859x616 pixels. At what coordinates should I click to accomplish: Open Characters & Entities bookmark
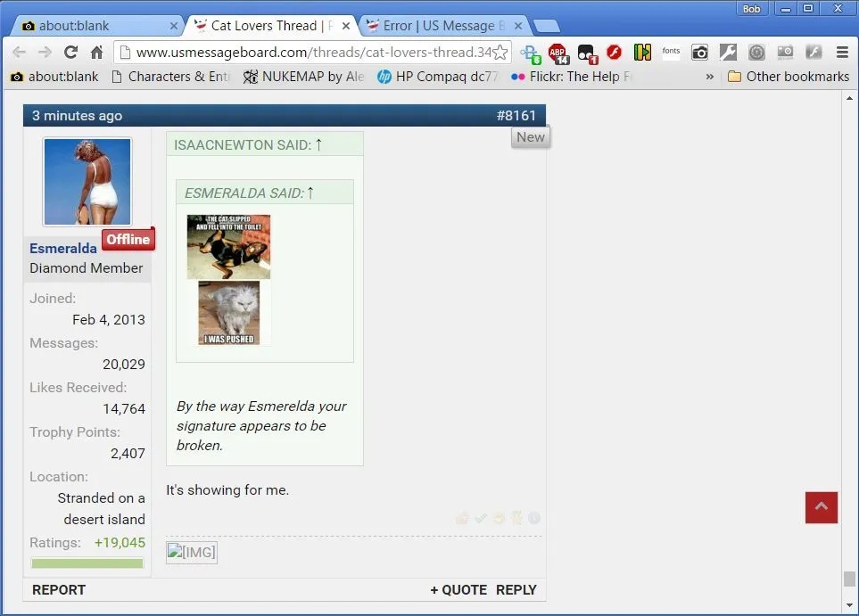coord(171,77)
